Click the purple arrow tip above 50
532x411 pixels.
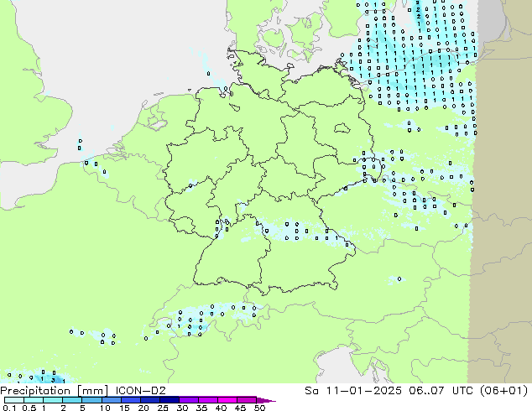tap(266, 400)
